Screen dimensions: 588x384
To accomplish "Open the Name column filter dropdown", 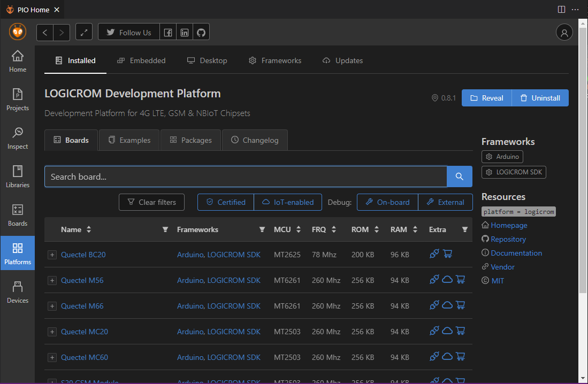I will (165, 229).
